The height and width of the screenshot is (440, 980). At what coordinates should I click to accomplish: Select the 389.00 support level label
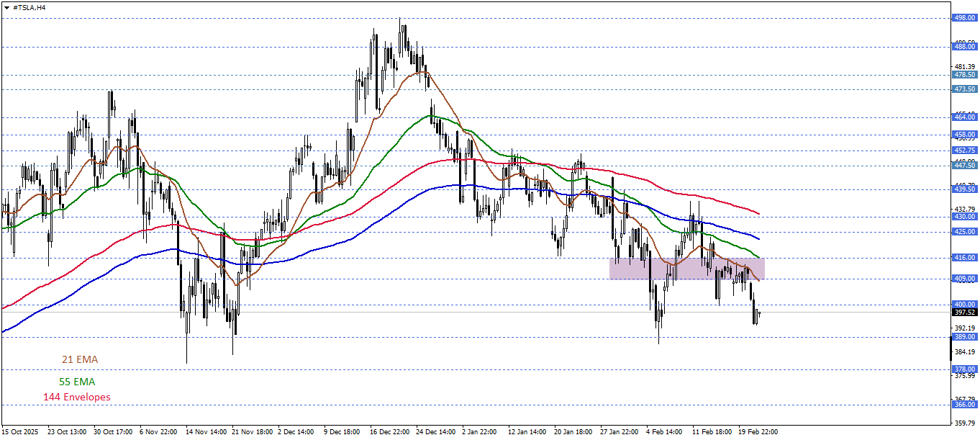(x=964, y=337)
